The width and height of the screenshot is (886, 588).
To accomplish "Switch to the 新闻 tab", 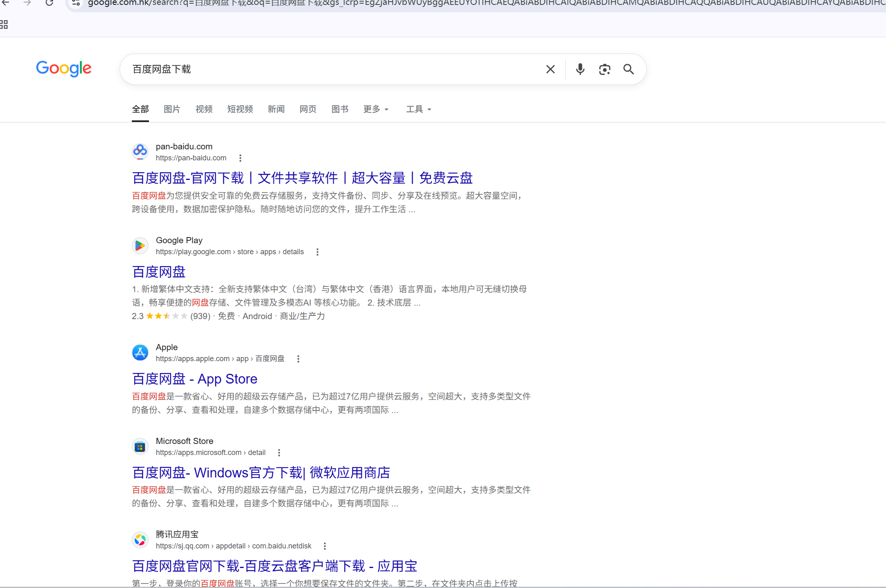I will click(276, 109).
